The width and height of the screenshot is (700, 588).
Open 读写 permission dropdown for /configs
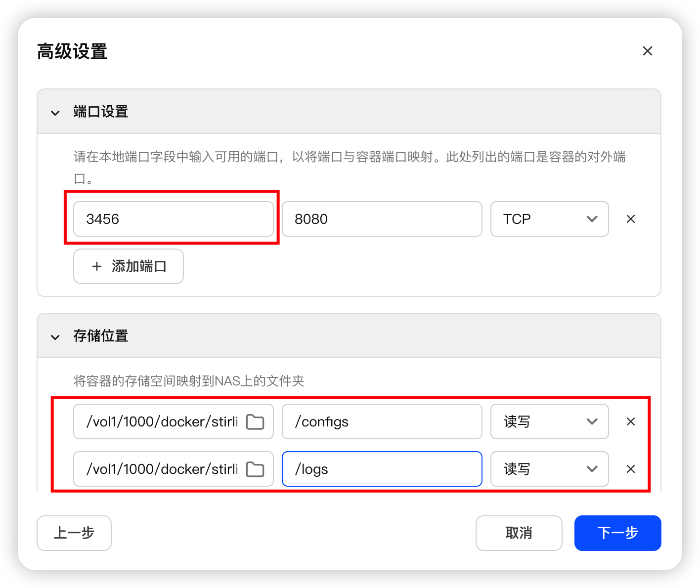[549, 421]
